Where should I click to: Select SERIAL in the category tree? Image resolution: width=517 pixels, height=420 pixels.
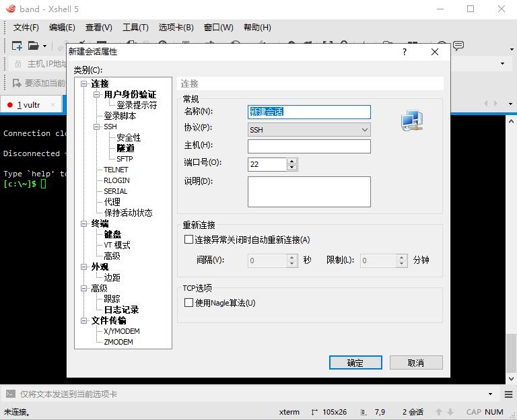pos(115,191)
